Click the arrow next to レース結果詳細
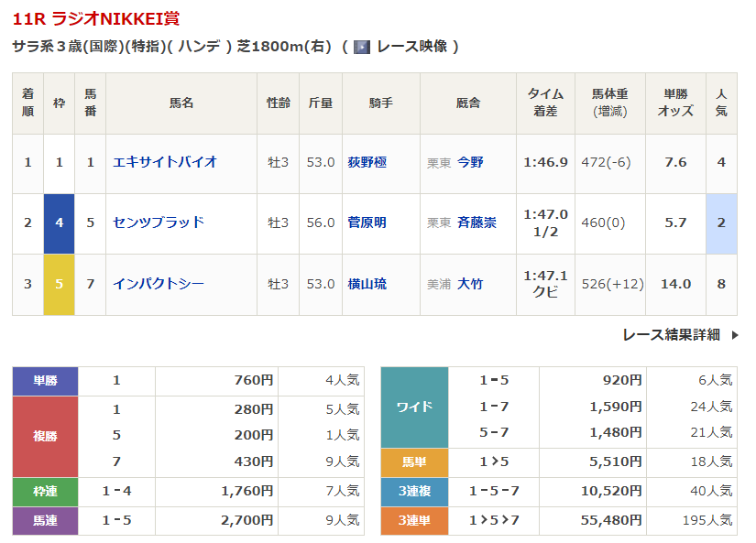This screenshot has width=756, height=543. (735, 335)
